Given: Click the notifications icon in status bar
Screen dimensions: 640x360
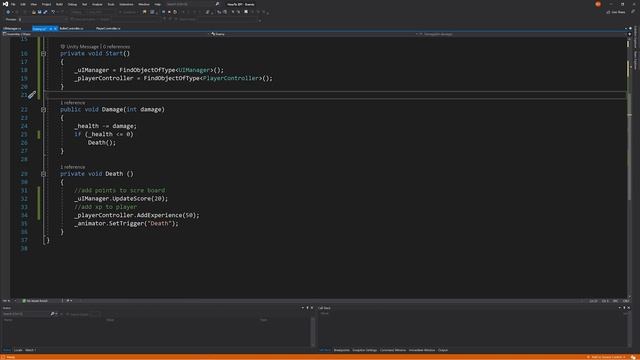Looking at the screenshot, I should point(633,357).
